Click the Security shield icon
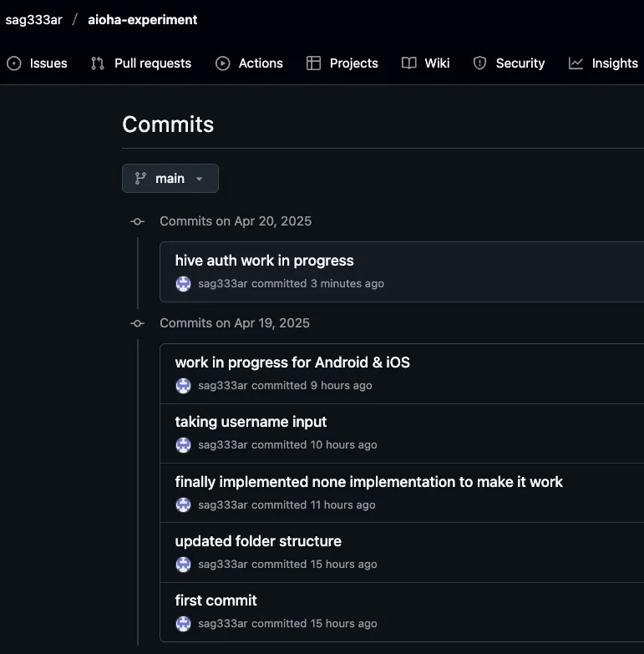This screenshot has height=654, width=644. click(x=479, y=63)
